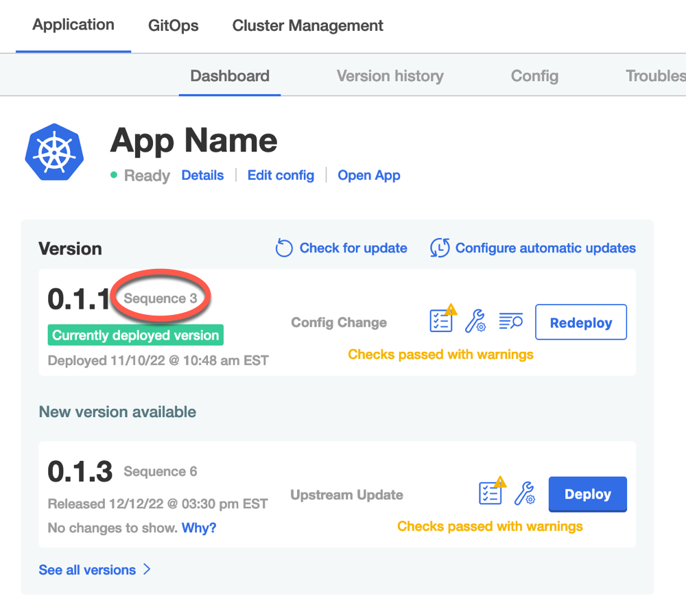
Task: View deploy logs icon for version 0.1.1
Action: click(x=511, y=322)
